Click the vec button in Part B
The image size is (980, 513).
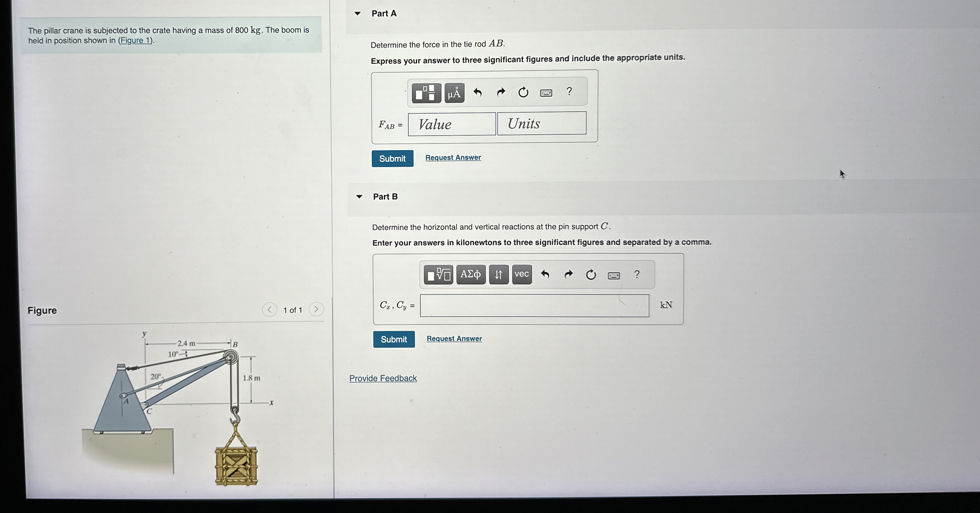pos(521,275)
